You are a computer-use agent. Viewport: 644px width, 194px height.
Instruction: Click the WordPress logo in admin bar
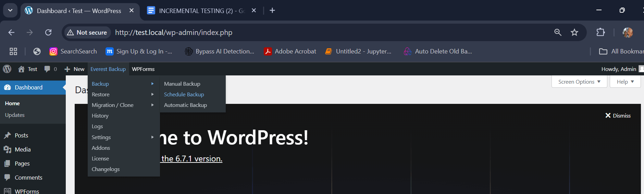[x=7, y=69]
